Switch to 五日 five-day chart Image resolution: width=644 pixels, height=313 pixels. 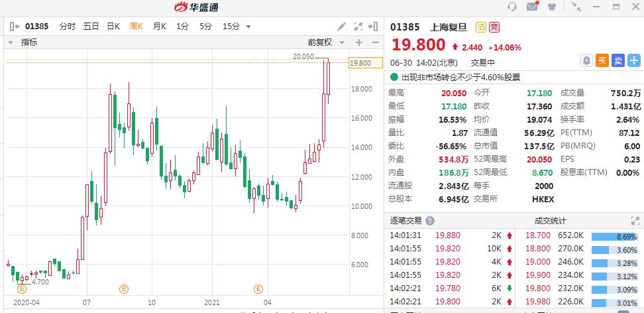91,27
